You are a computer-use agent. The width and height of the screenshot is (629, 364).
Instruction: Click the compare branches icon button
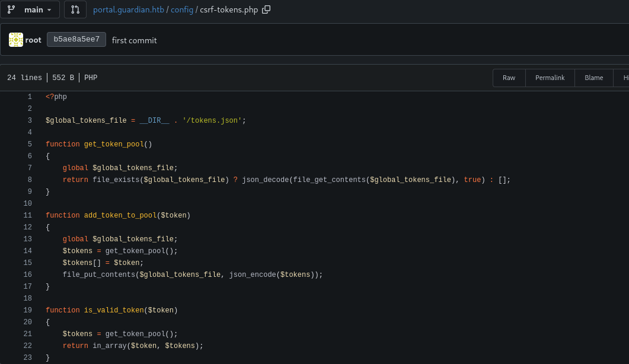[x=75, y=9]
